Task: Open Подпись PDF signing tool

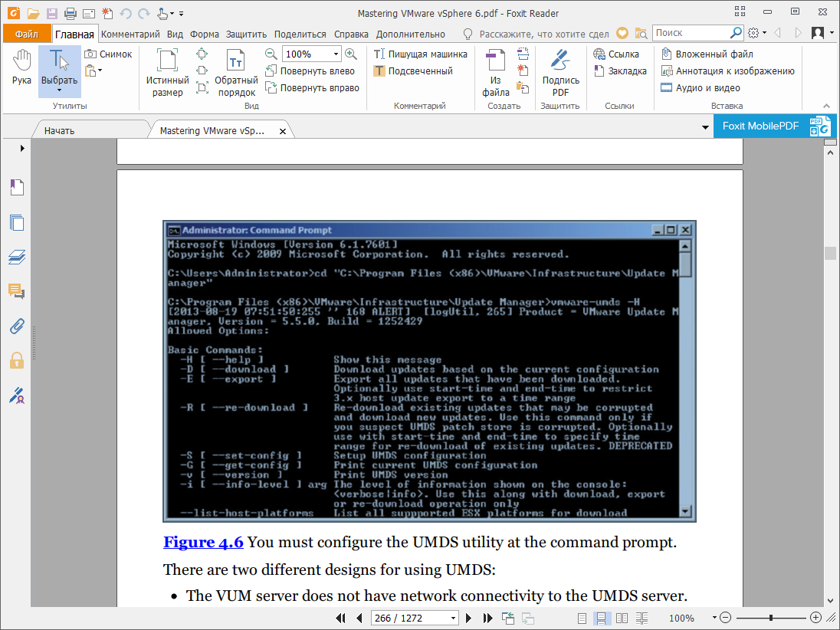Action: [x=560, y=72]
